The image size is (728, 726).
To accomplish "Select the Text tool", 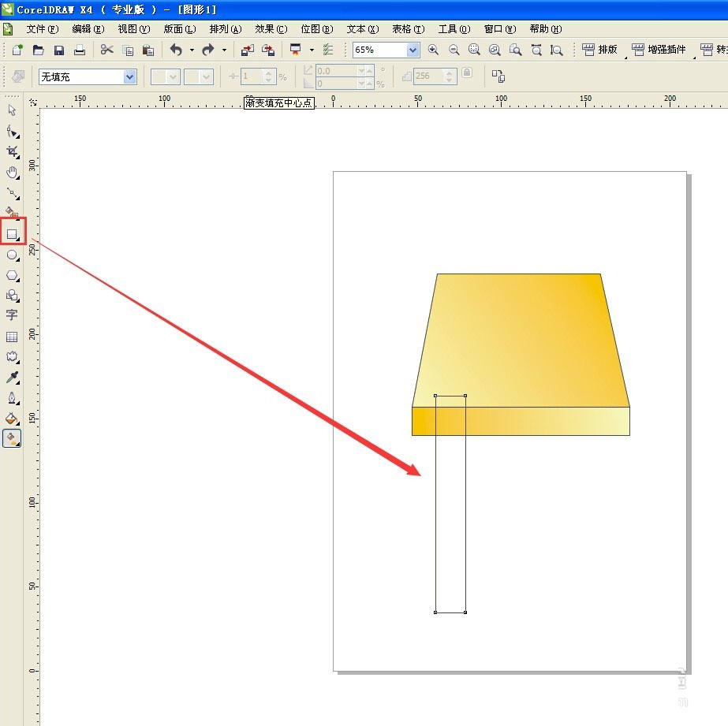I will tap(12, 315).
